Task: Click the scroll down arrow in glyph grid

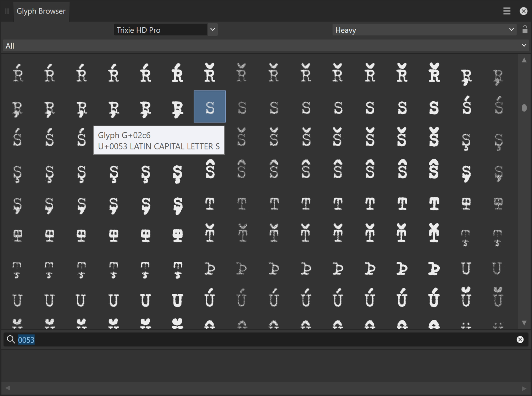Action: 524,322
